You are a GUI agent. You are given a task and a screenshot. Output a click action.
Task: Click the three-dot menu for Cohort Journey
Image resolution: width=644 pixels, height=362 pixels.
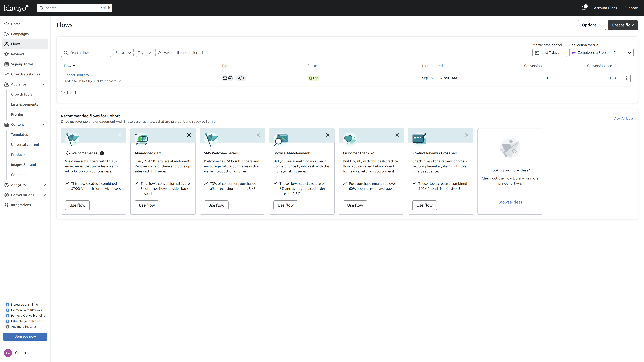click(x=627, y=78)
